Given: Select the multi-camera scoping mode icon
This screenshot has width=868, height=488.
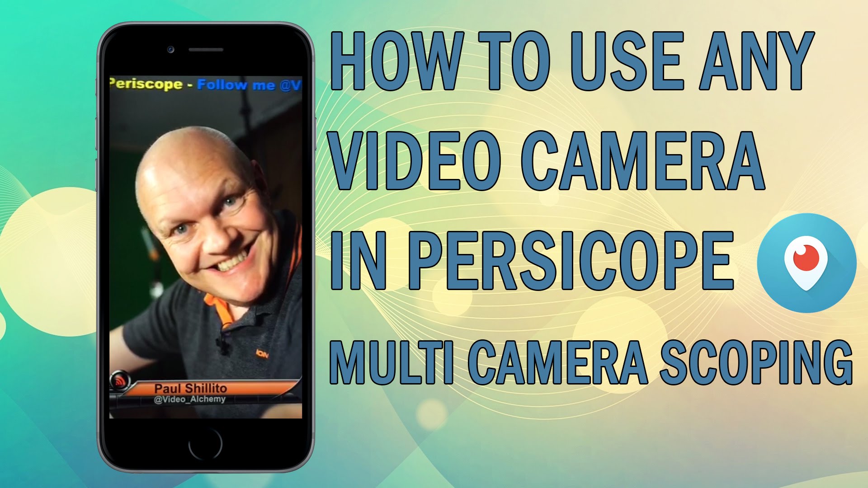Looking at the screenshot, I should click(811, 268).
